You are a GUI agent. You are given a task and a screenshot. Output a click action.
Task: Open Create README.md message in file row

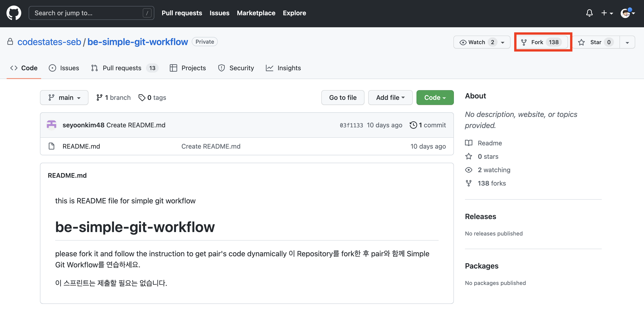coord(211,146)
